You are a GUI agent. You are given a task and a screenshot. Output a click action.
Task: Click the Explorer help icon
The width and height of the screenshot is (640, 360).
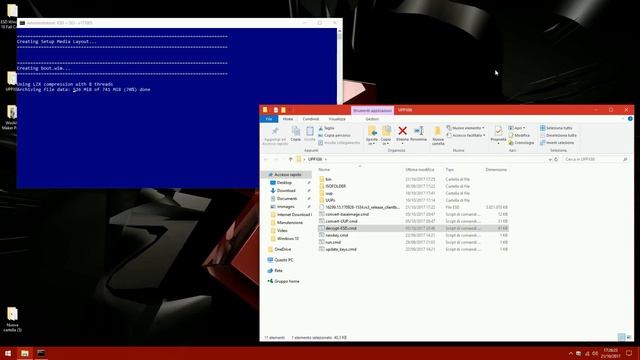point(630,119)
